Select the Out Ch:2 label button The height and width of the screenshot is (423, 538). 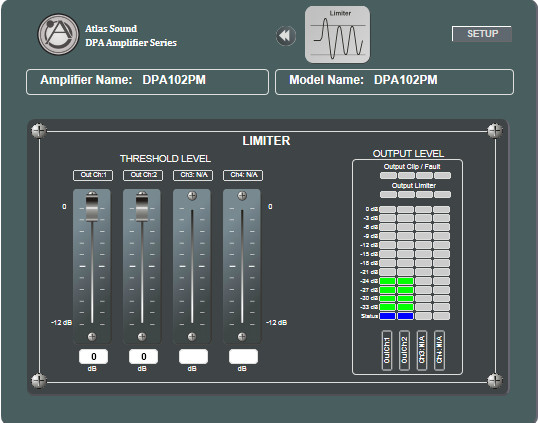click(143, 175)
